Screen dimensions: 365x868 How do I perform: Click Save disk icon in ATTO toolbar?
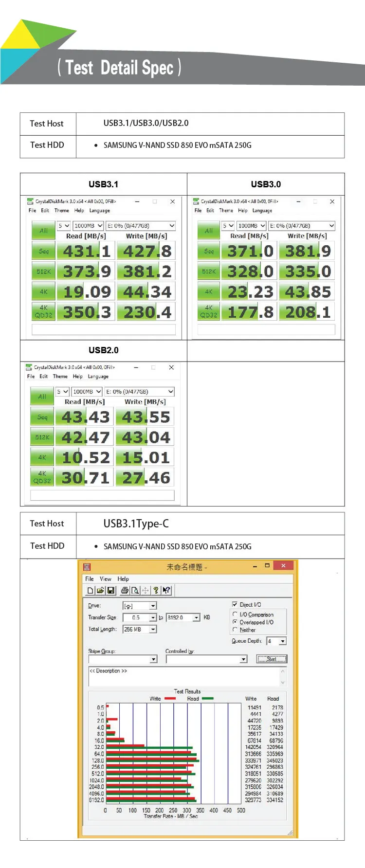(x=111, y=590)
